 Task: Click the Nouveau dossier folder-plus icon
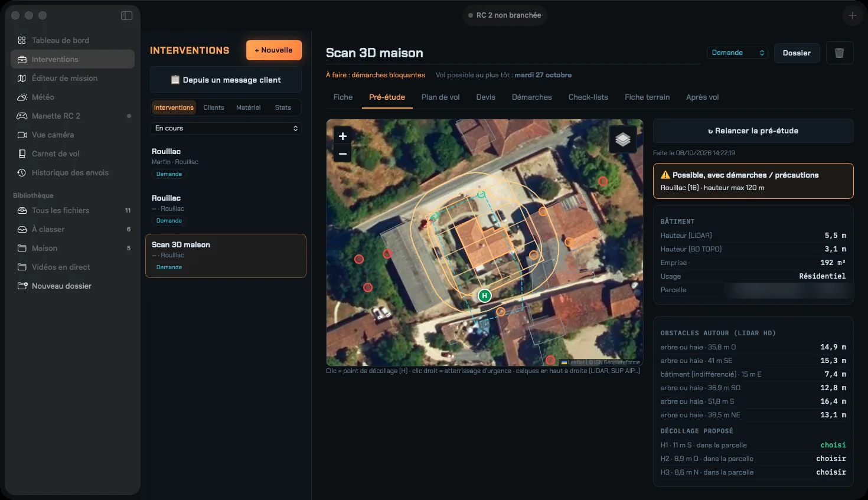(22, 286)
